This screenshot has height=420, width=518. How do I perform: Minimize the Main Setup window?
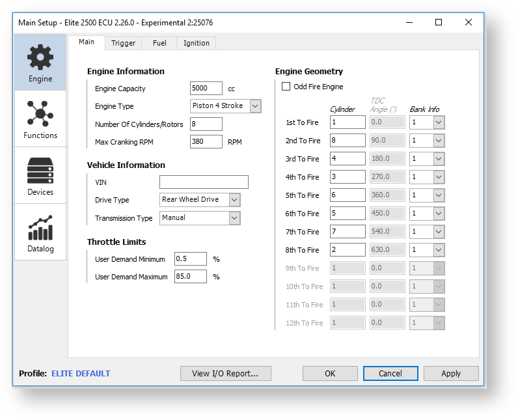(409, 22)
